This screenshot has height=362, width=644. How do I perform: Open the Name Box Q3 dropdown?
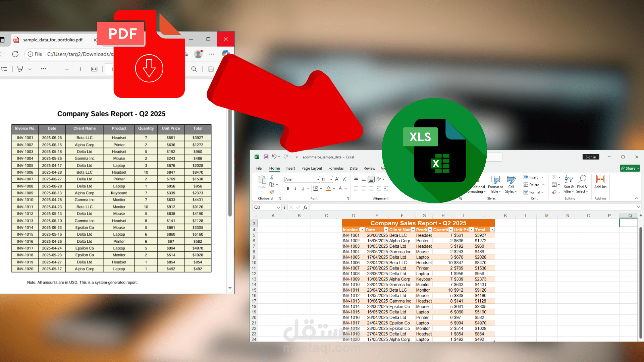[x=278, y=207]
